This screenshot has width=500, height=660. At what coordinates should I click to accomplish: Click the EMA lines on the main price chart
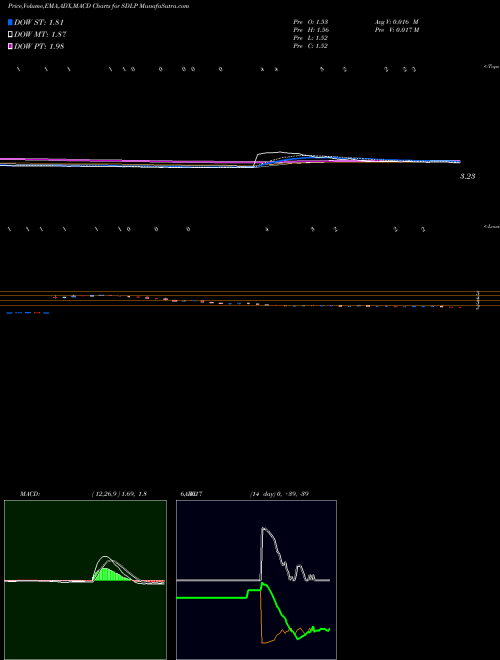[230, 162]
